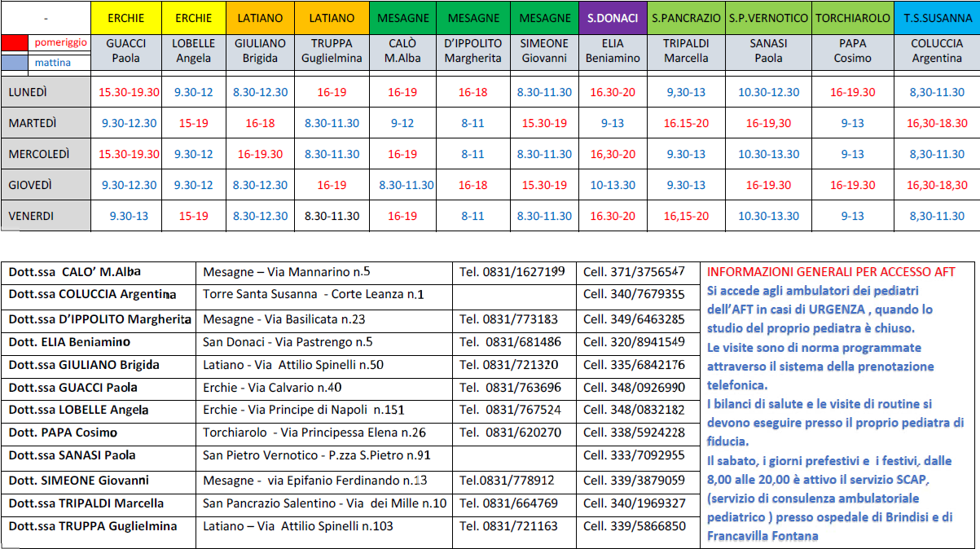Select the MARTEDÌ row label
The width and height of the screenshot is (980, 549).
click(33, 123)
